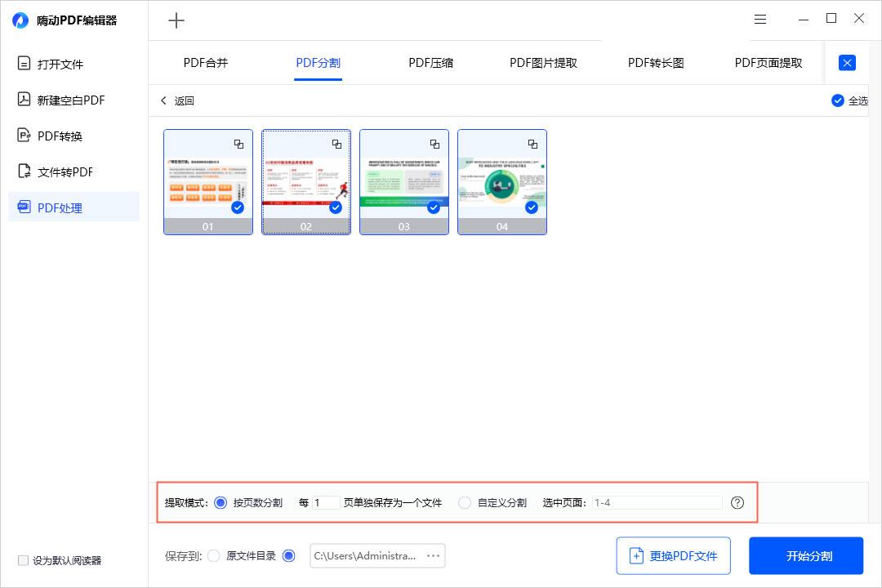Select page thumbnail 04

tap(501, 182)
